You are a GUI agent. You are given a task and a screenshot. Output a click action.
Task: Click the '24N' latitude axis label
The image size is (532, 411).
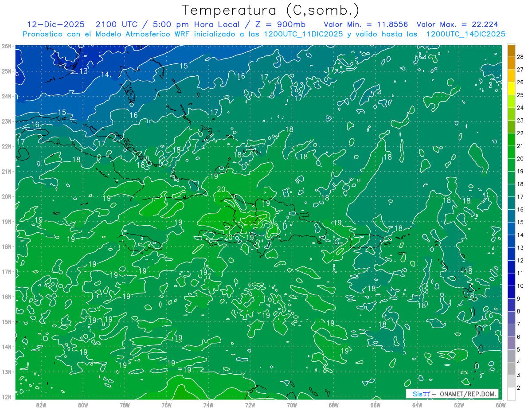point(6,96)
